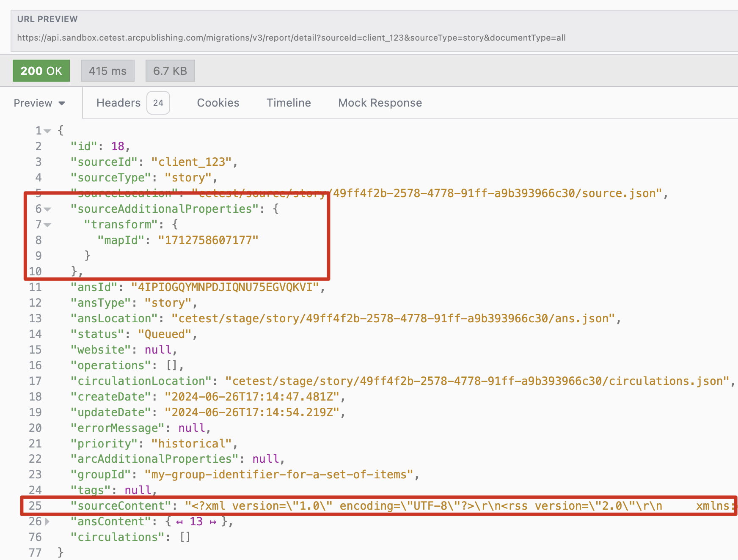Click the URL preview address text
738x560 pixels.
[x=291, y=38]
